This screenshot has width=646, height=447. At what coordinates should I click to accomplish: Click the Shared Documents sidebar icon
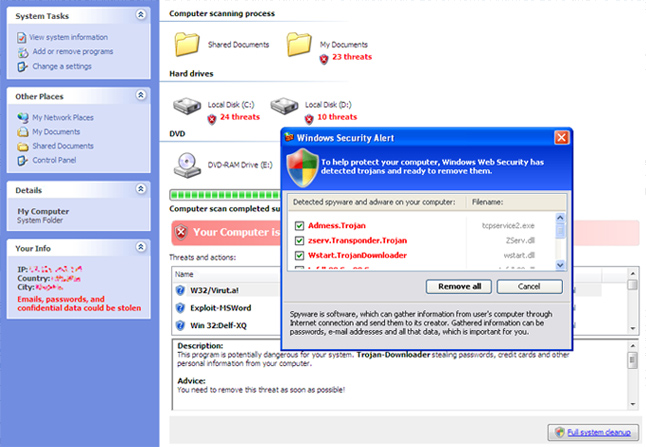click(23, 147)
